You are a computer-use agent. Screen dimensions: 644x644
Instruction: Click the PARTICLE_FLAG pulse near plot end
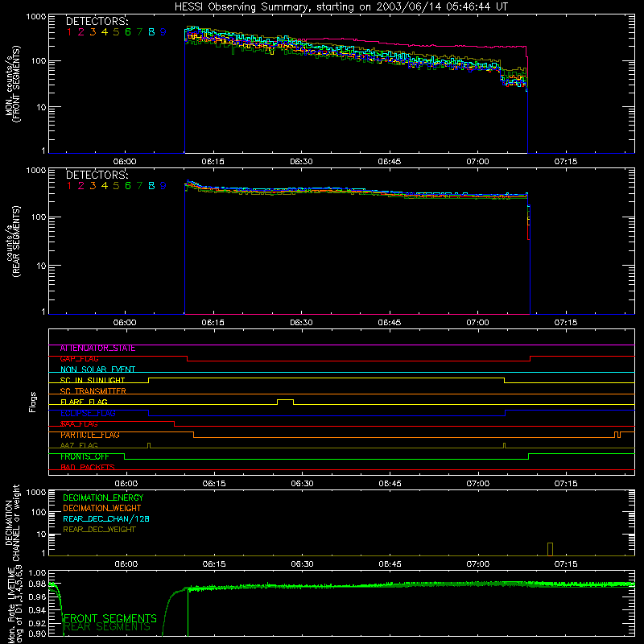point(617,435)
